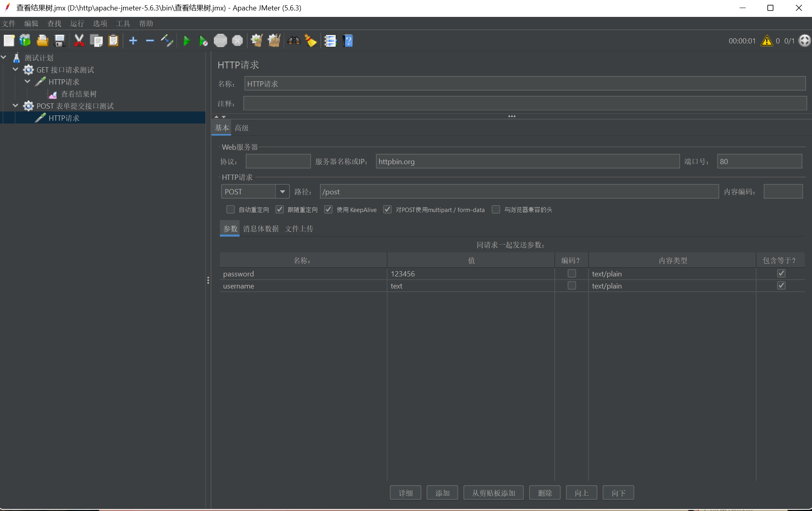This screenshot has height=511, width=812.
Task: Open the POST method dropdown
Action: [282, 192]
